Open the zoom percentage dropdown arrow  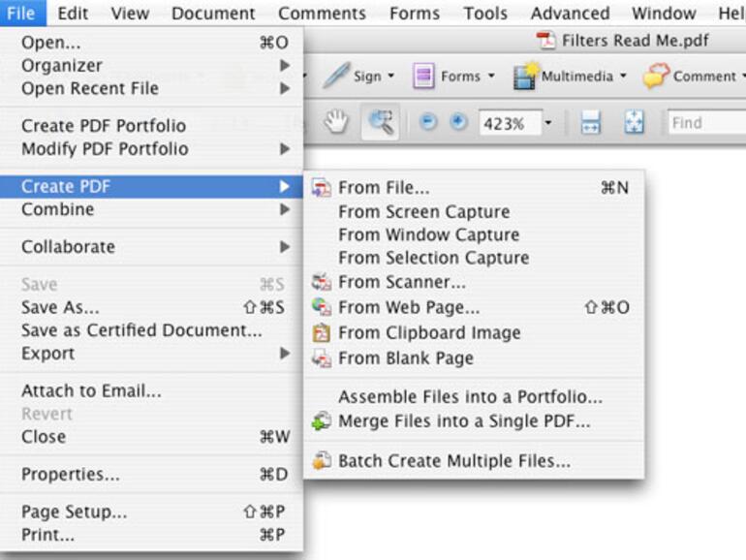pos(547,124)
